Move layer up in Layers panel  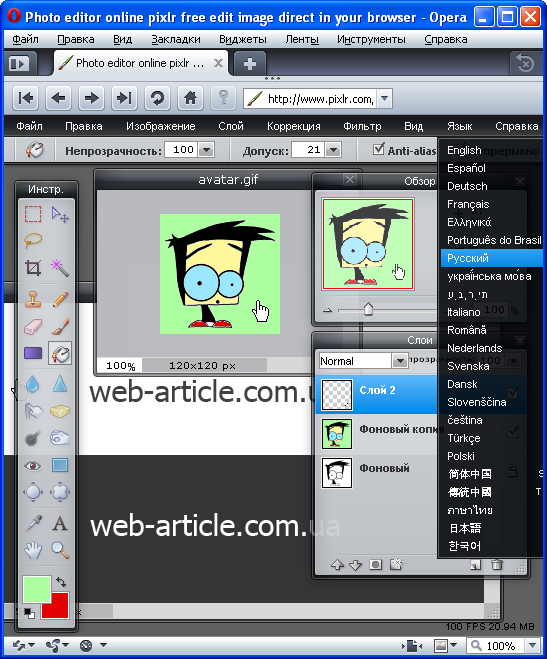pyautogui.click(x=337, y=565)
